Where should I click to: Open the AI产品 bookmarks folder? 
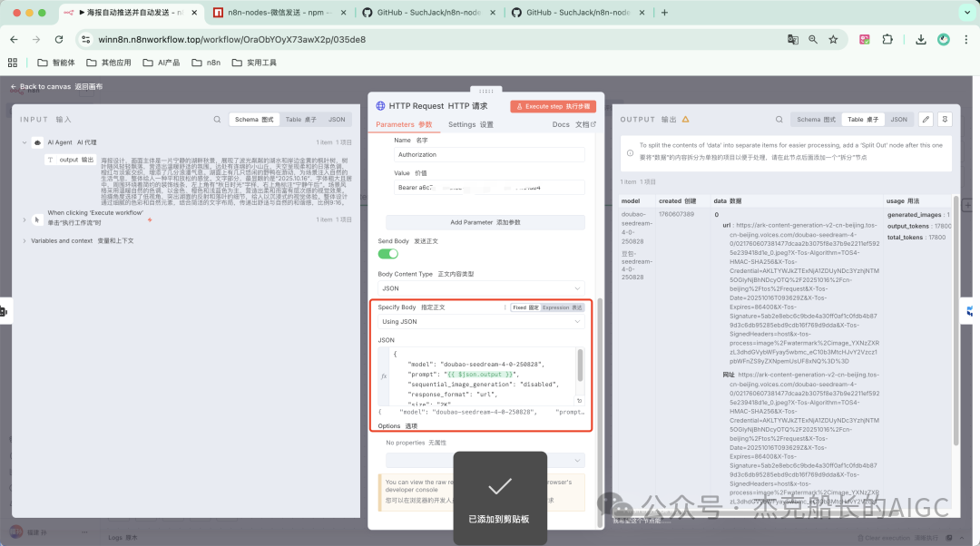[x=162, y=63]
